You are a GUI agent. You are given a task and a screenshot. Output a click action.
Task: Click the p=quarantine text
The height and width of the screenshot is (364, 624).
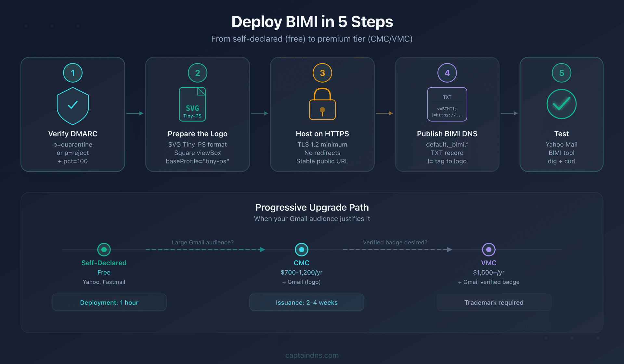[73, 144]
